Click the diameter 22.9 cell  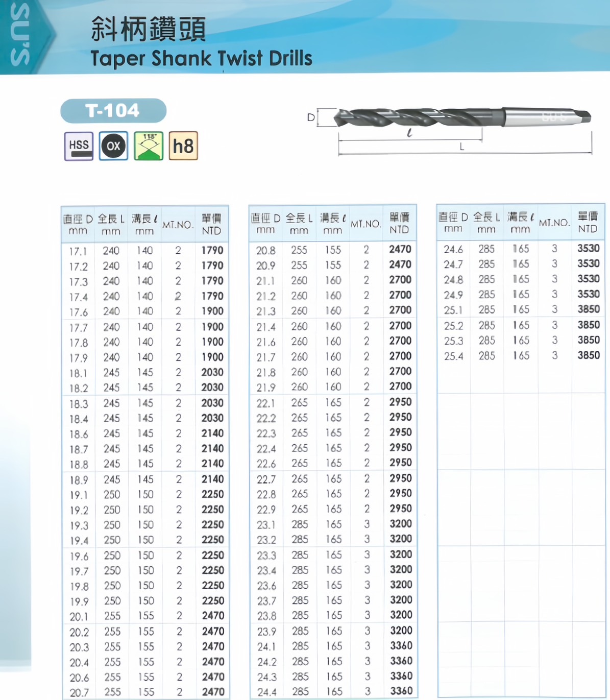coord(266,510)
